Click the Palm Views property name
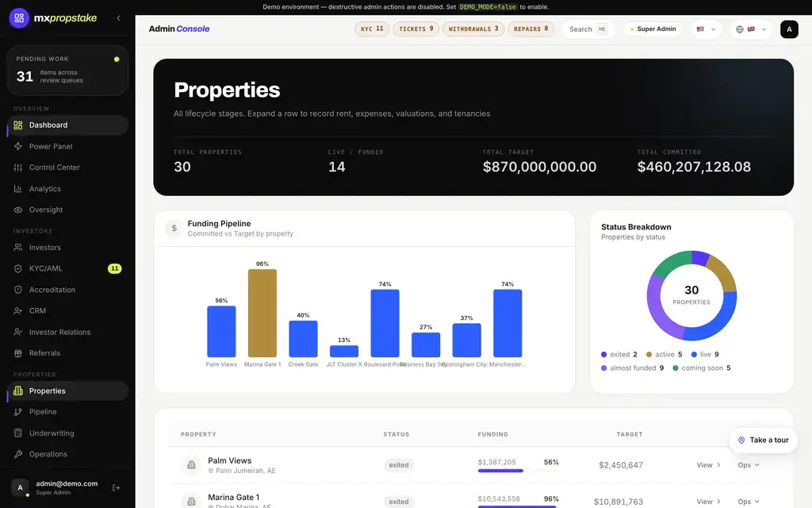This screenshot has height=508, width=812. [229, 460]
